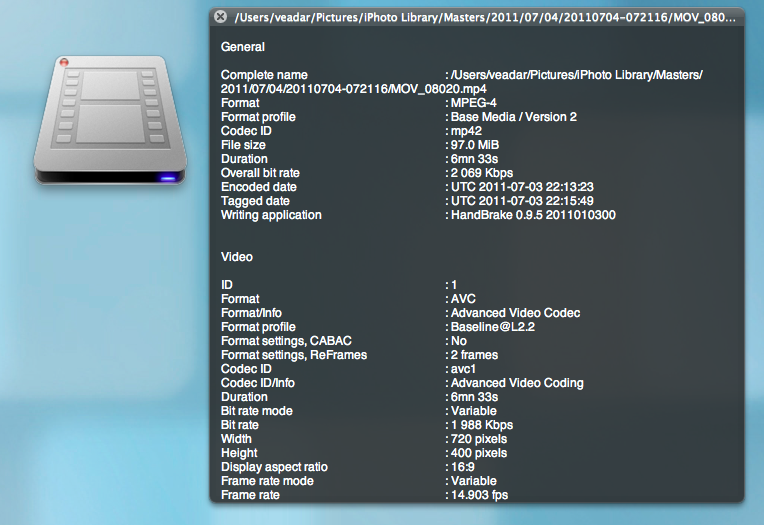The image size is (764, 525).
Task: Click the film strip drive icon
Action: [110, 120]
